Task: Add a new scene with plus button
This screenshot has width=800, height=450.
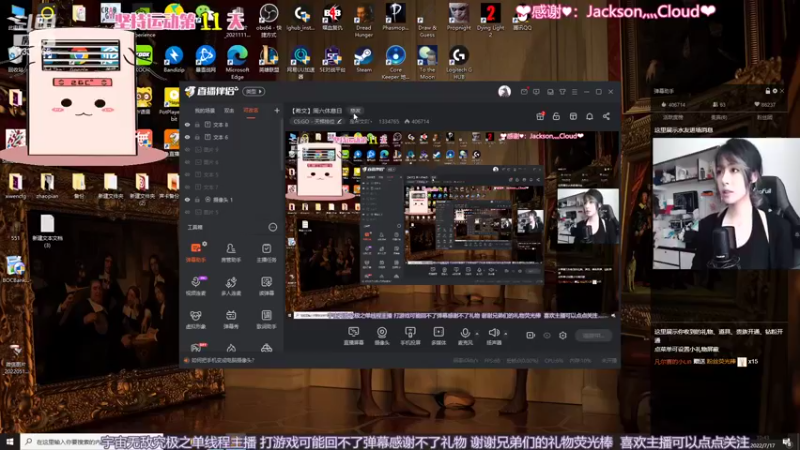Action: (x=277, y=110)
